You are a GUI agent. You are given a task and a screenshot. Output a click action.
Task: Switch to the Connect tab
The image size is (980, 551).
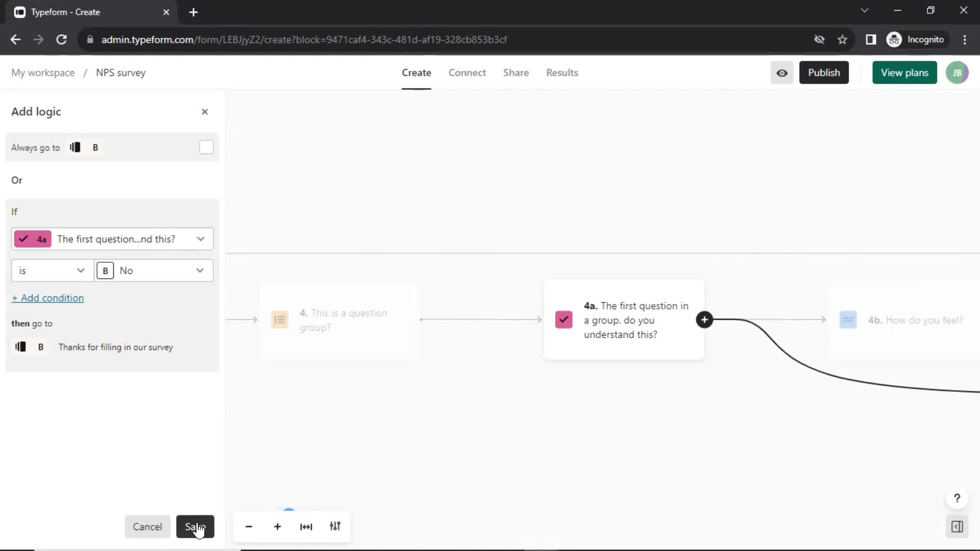tap(467, 73)
